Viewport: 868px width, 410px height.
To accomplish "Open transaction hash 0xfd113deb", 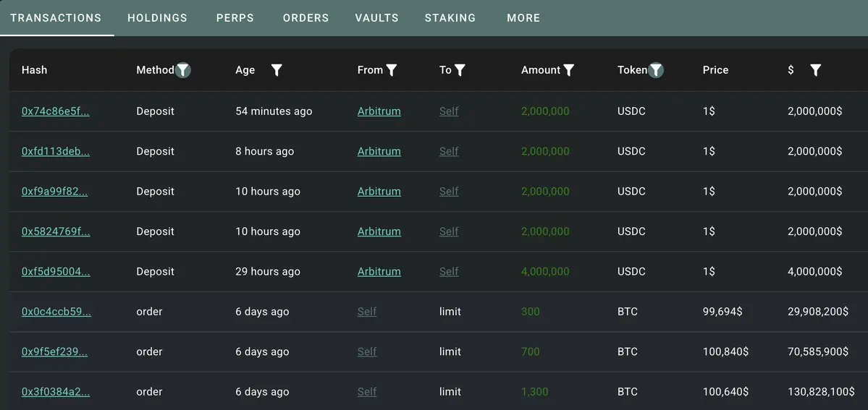I will click(56, 151).
